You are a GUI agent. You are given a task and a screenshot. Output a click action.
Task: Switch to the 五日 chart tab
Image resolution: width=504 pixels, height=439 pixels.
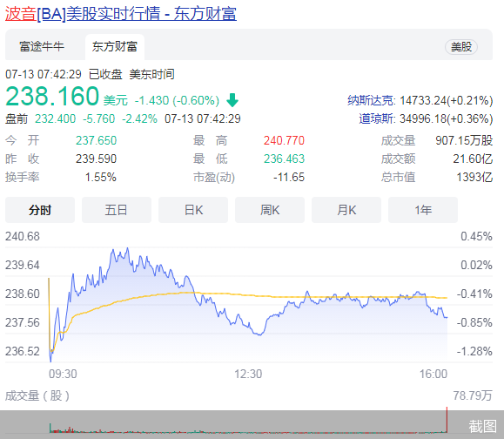pyautogui.click(x=117, y=210)
